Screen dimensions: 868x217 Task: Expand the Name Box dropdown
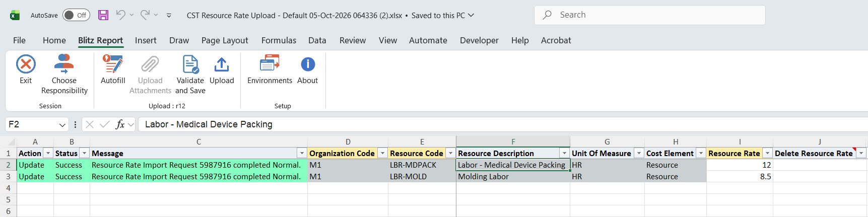tap(62, 124)
